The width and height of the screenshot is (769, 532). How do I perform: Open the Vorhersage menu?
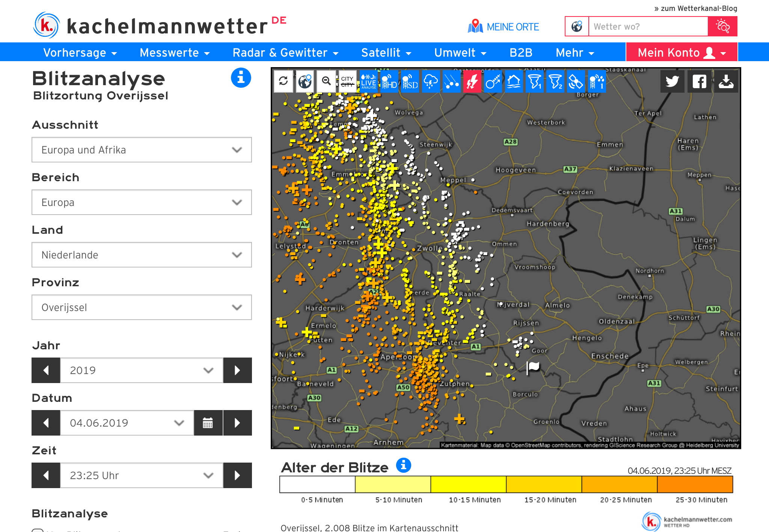pos(80,53)
